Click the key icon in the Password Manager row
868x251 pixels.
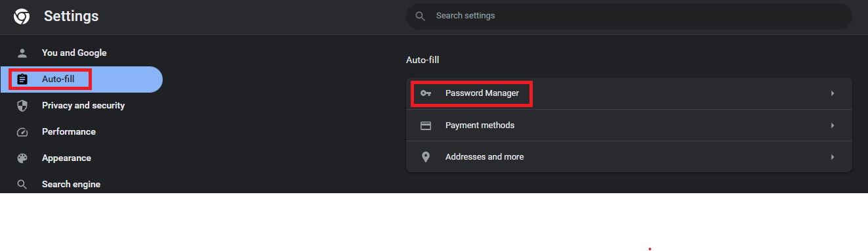[x=426, y=93]
